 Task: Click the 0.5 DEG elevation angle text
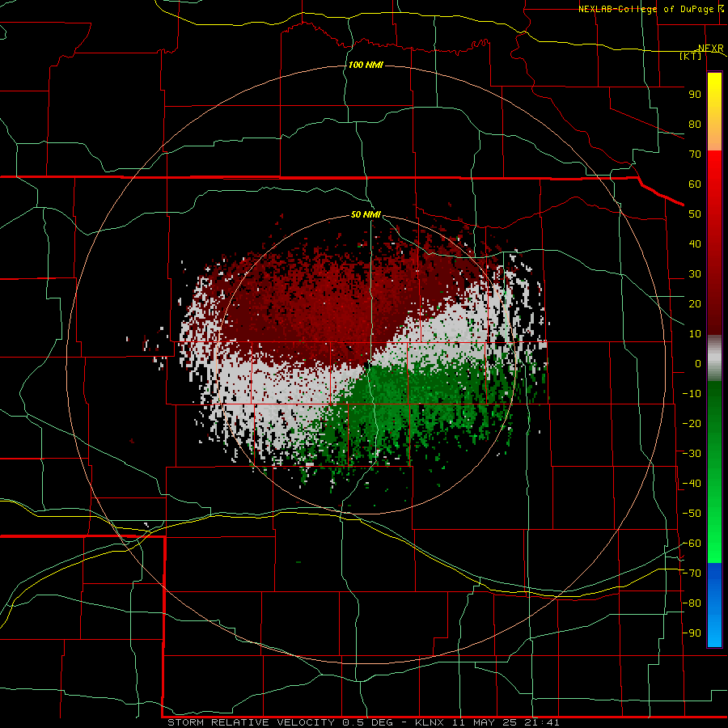click(x=367, y=722)
